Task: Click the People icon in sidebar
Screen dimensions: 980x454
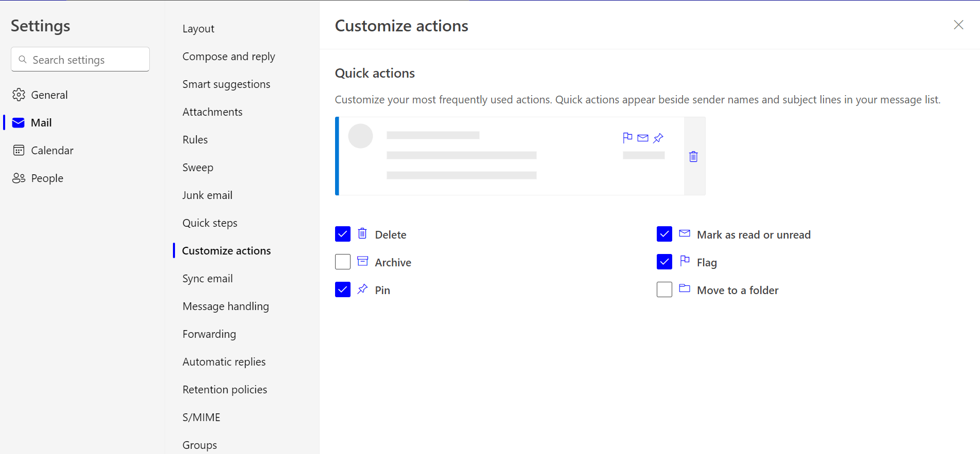Action: [x=19, y=178]
